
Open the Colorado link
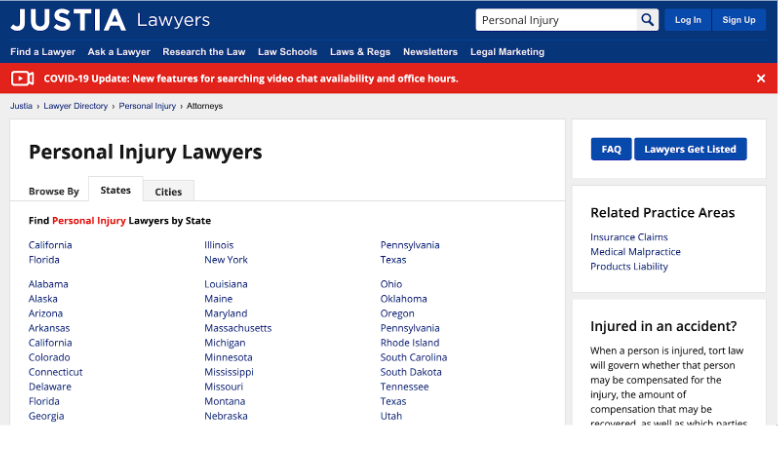click(49, 358)
